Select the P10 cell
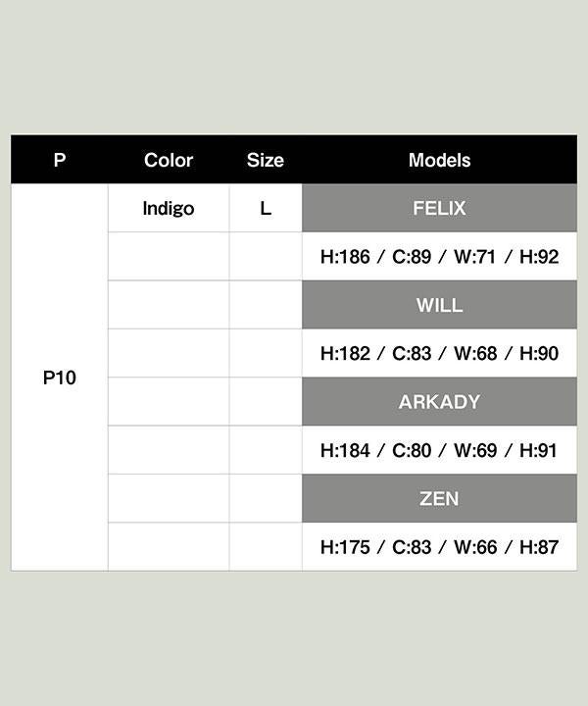The height and width of the screenshot is (706, 588). tap(60, 378)
